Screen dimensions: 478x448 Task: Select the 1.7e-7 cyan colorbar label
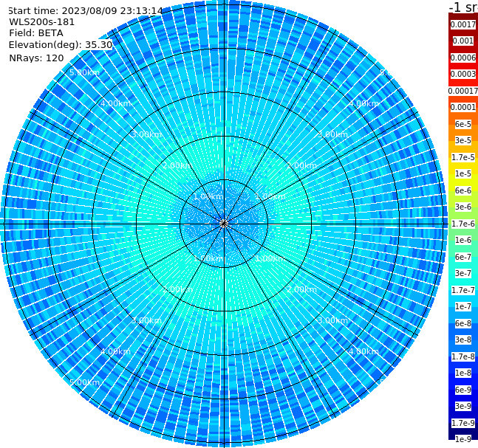click(463, 290)
